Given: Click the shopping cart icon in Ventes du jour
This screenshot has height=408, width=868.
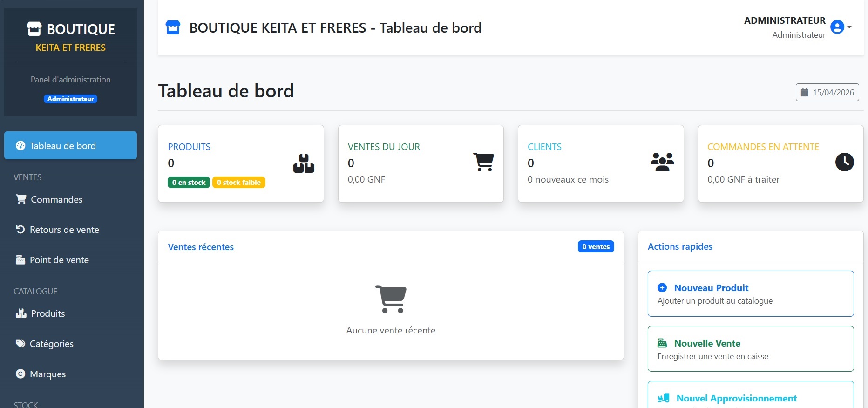Looking at the screenshot, I should point(483,162).
